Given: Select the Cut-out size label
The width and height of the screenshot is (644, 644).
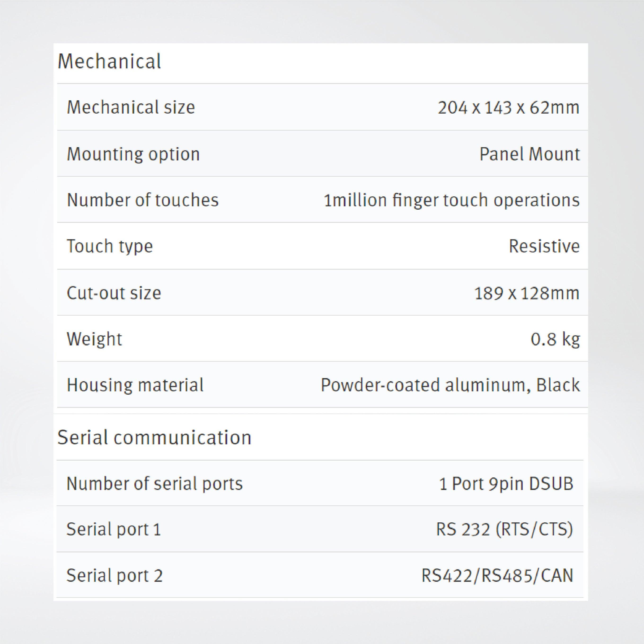Looking at the screenshot, I should tap(114, 293).
